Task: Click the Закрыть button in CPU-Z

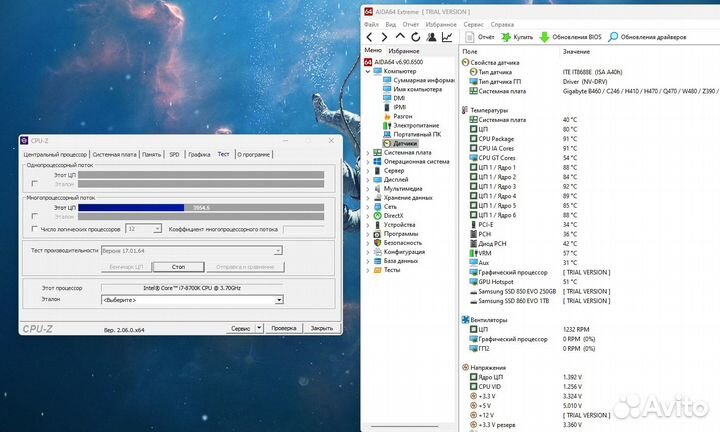Action: tap(321, 328)
